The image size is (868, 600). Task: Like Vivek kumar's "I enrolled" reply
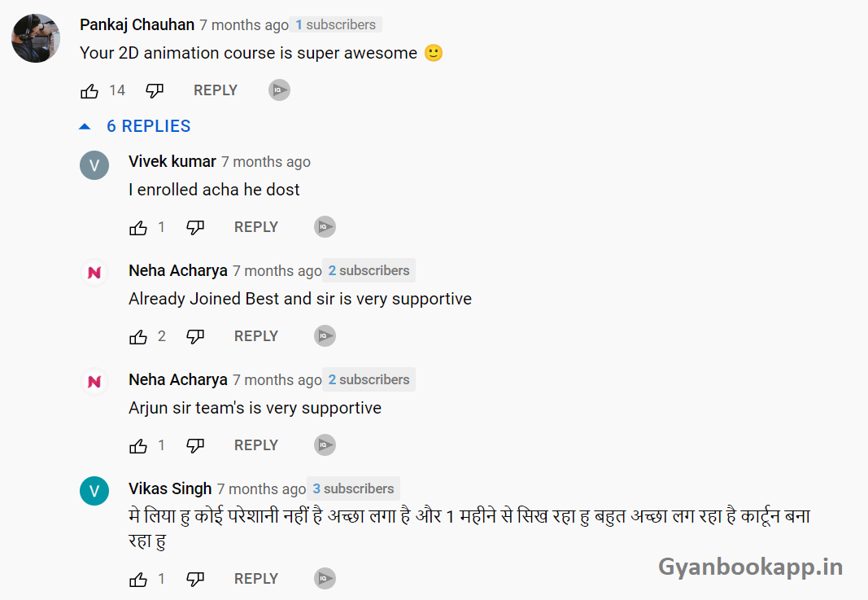pos(138,227)
